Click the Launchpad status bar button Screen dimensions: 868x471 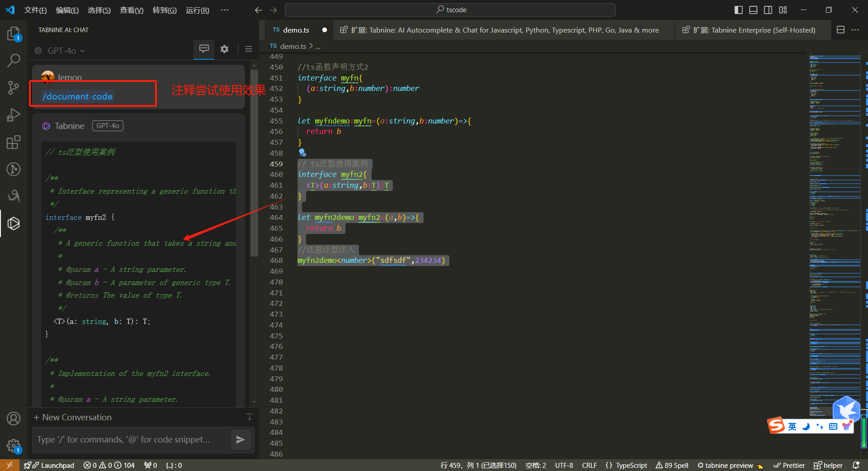pos(49,465)
